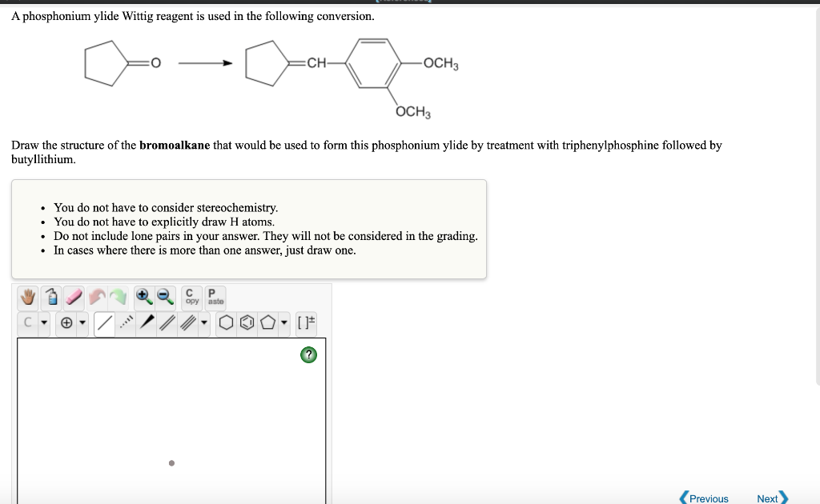Open the charge tool dropdown arrow
Viewport: 820px width, 504px height.
(82, 322)
